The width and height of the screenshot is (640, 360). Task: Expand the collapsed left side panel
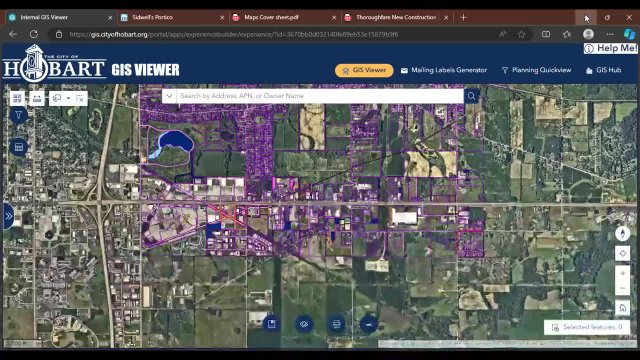pyautogui.click(x=9, y=216)
